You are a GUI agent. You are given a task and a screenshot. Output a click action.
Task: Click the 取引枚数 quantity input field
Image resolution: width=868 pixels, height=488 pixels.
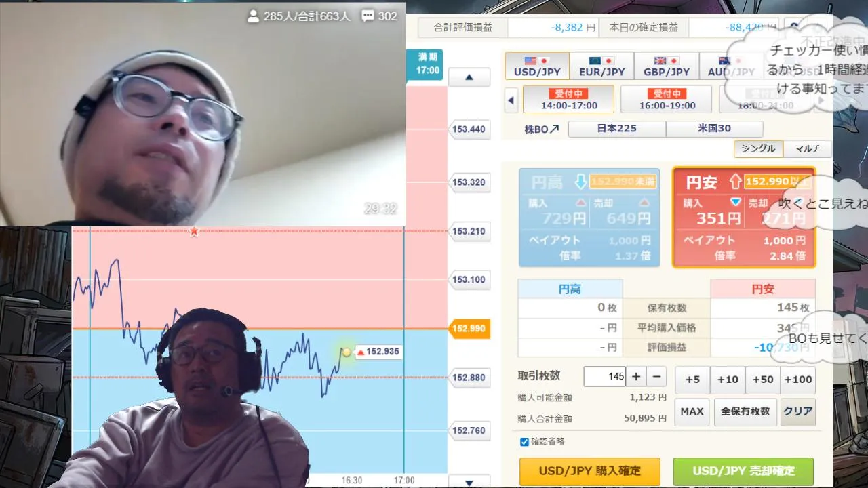[x=604, y=376]
